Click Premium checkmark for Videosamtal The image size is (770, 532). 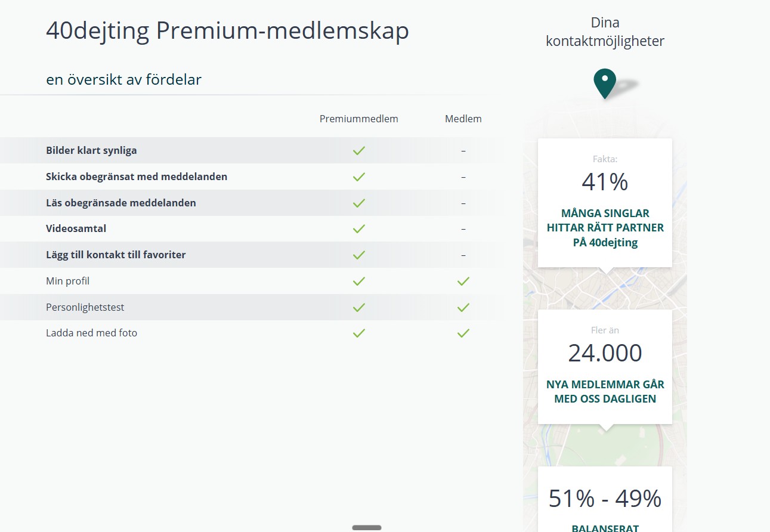click(358, 229)
